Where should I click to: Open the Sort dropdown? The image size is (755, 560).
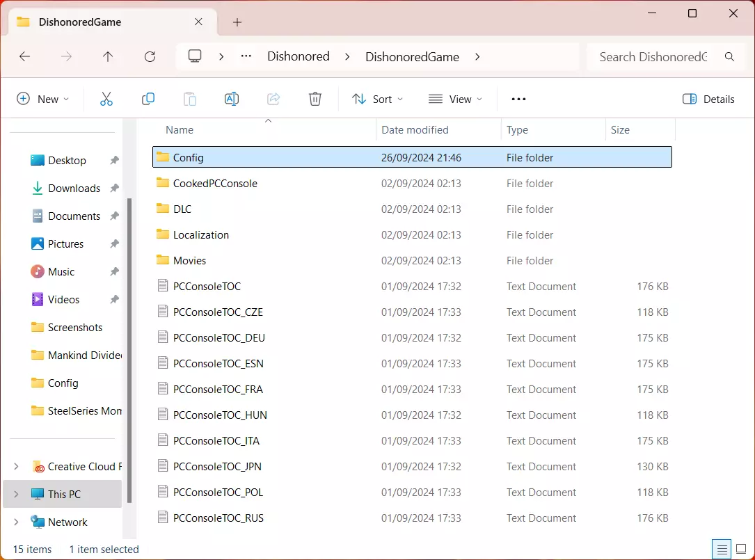click(377, 99)
